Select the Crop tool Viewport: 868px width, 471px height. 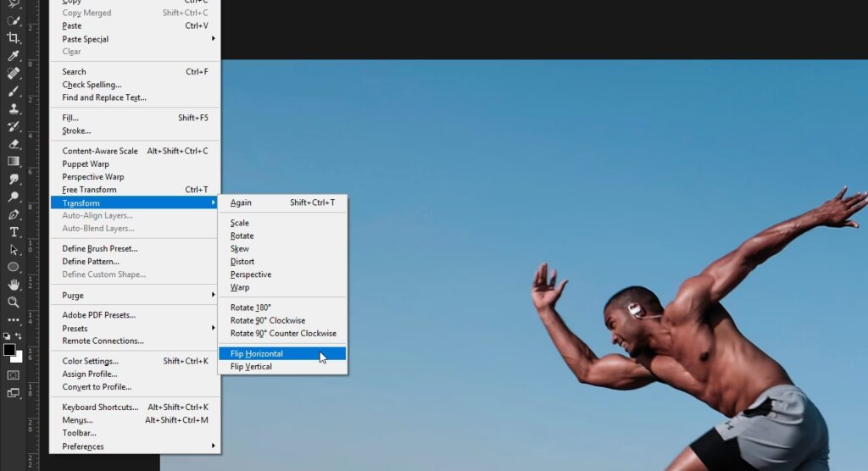(14, 38)
